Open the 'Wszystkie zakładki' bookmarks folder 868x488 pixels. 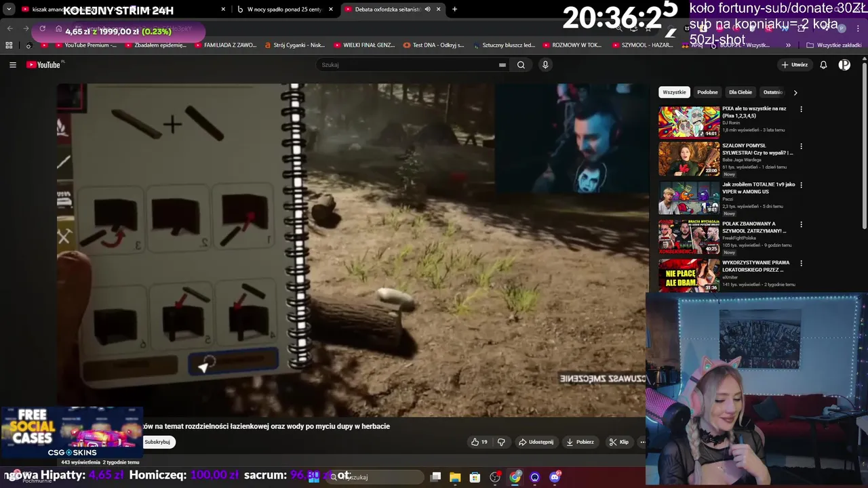pyautogui.click(x=833, y=45)
